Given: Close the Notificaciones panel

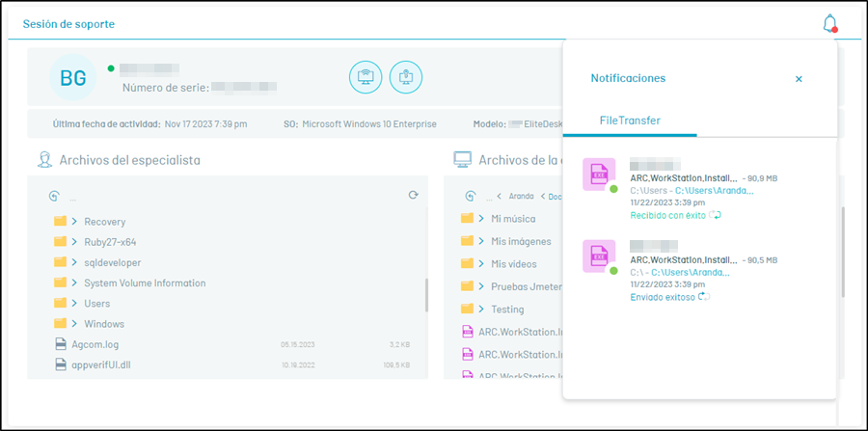Looking at the screenshot, I should [x=799, y=79].
